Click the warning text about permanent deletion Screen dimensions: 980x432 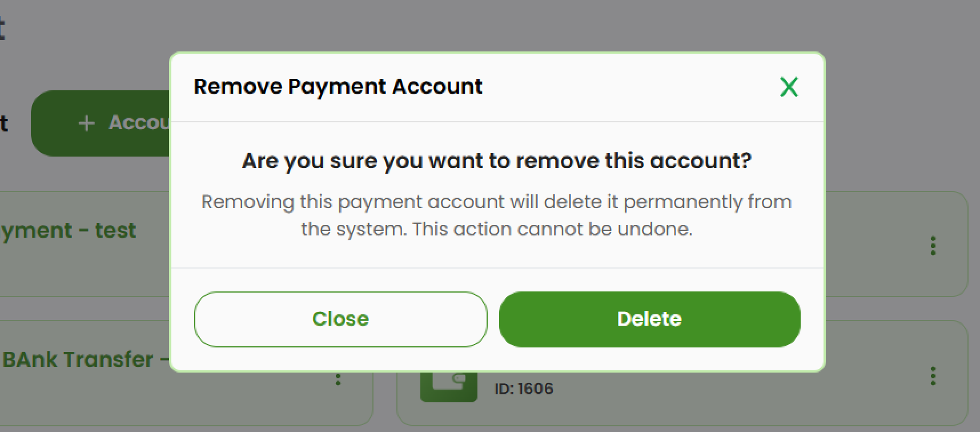pyautogui.click(x=496, y=215)
